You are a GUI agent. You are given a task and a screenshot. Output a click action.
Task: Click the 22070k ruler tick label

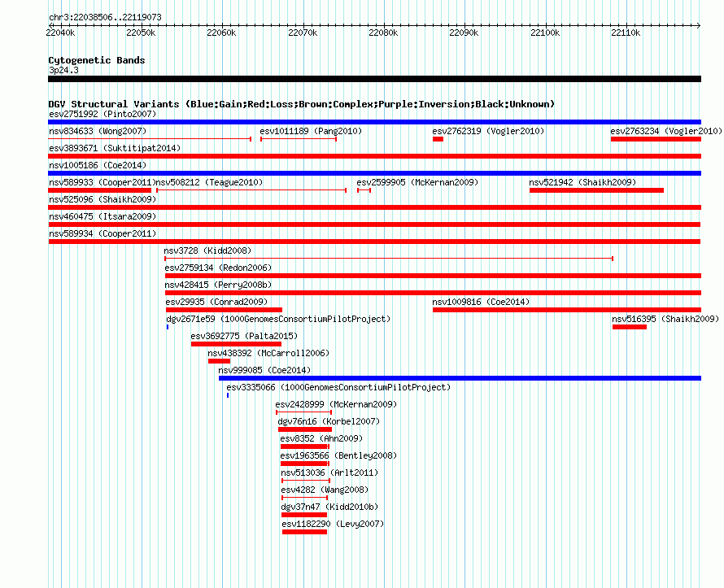(303, 33)
